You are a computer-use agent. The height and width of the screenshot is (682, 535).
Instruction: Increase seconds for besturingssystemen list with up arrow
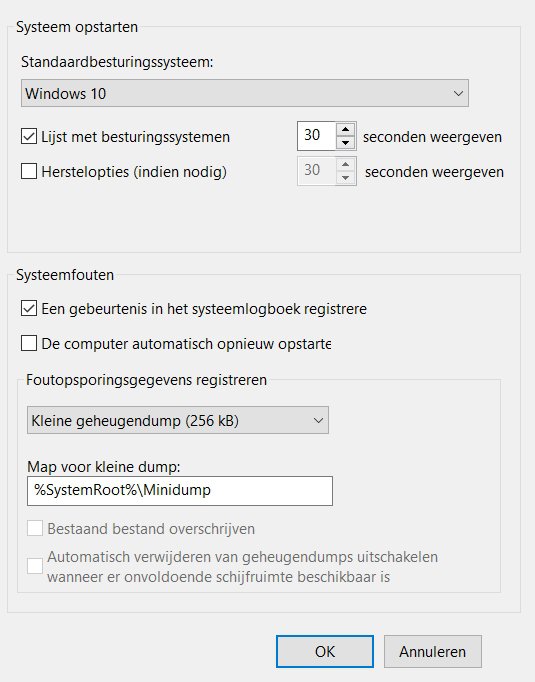[345, 129]
